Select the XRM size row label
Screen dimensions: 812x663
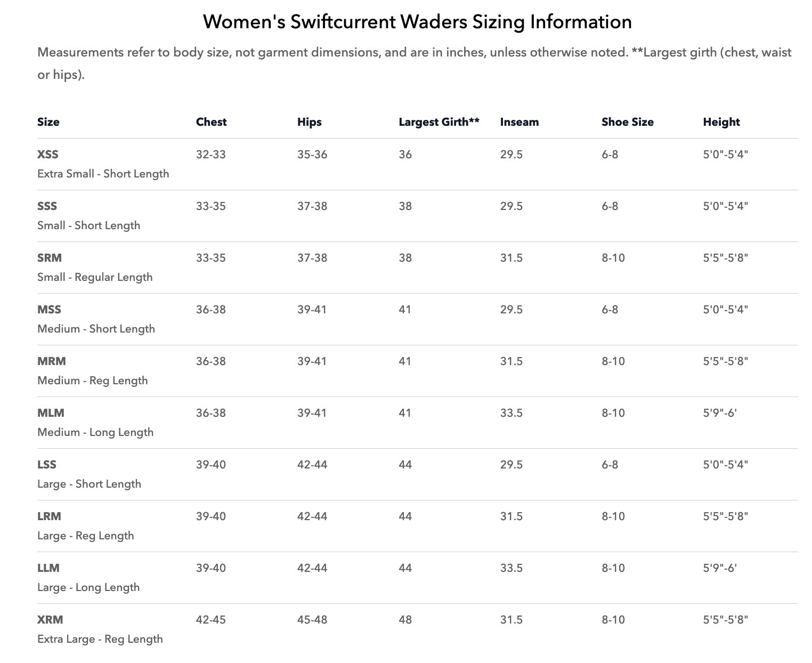(50, 620)
